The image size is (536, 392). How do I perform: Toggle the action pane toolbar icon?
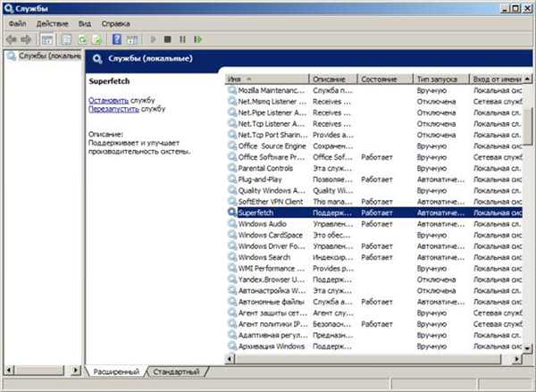[132, 39]
